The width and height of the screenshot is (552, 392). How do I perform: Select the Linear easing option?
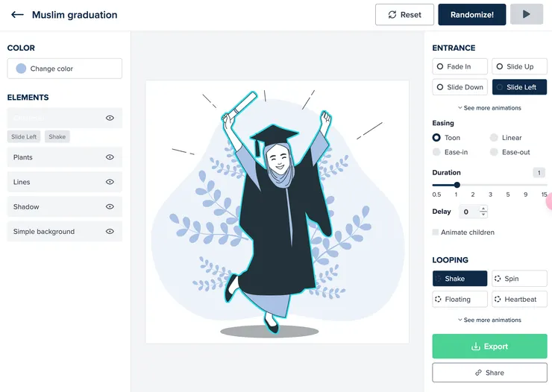pyautogui.click(x=495, y=138)
